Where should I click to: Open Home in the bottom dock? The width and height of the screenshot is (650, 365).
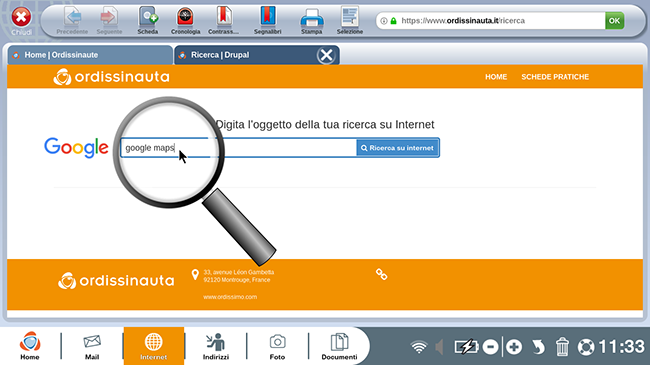(x=30, y=346)
